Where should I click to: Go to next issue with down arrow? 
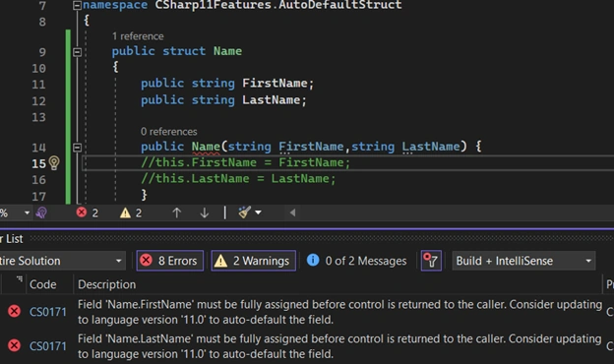click(204, 212)
